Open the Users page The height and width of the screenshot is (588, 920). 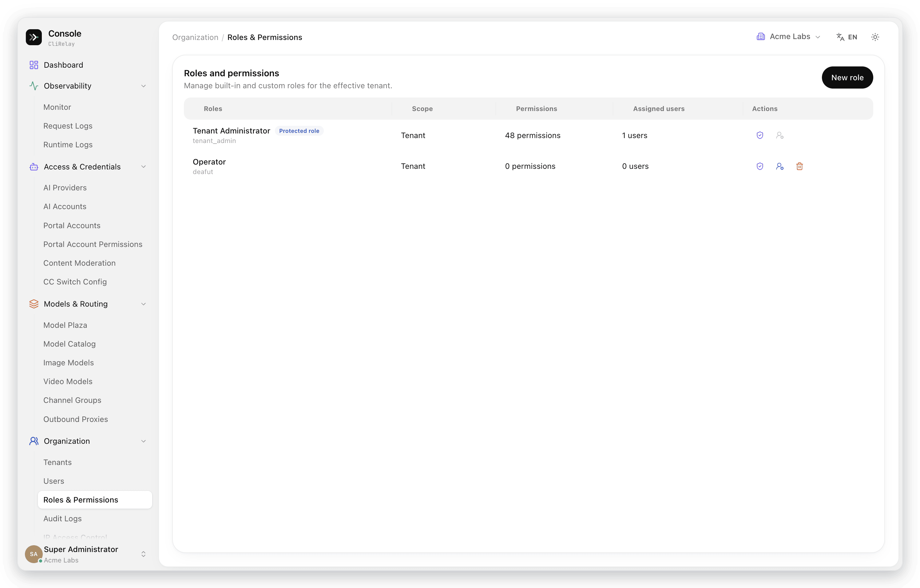54,481
